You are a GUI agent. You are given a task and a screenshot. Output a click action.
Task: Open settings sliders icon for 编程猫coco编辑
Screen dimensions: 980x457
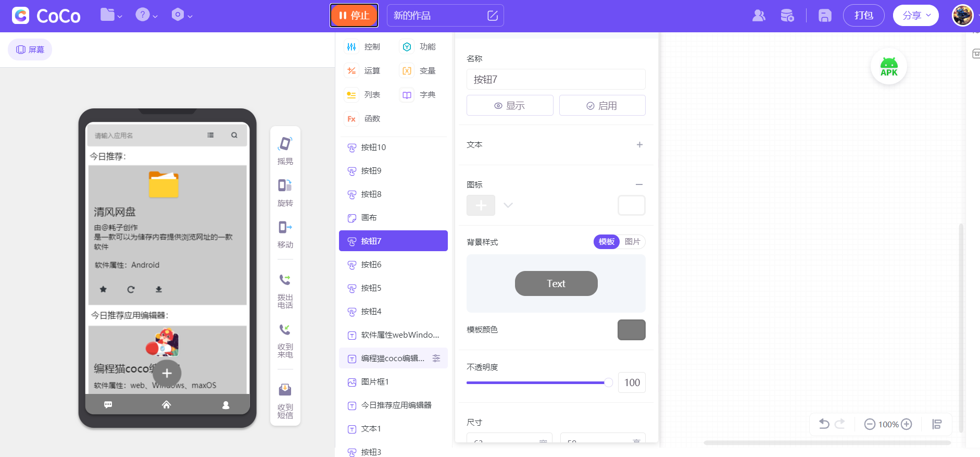[x=436, y=358]
